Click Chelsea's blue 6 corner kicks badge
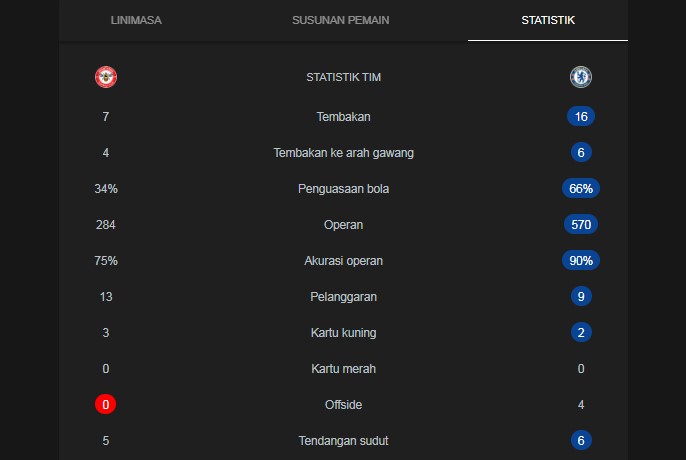 (x=581, y=440)
